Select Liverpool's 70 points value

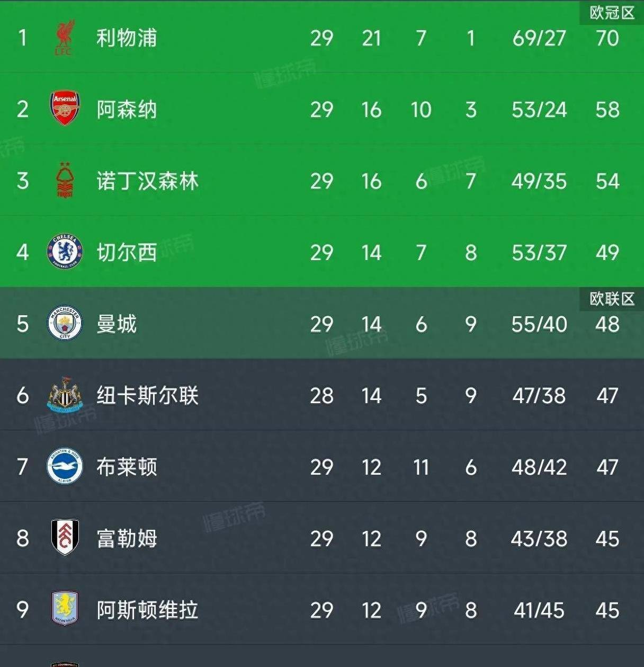[x=607, y=38]
